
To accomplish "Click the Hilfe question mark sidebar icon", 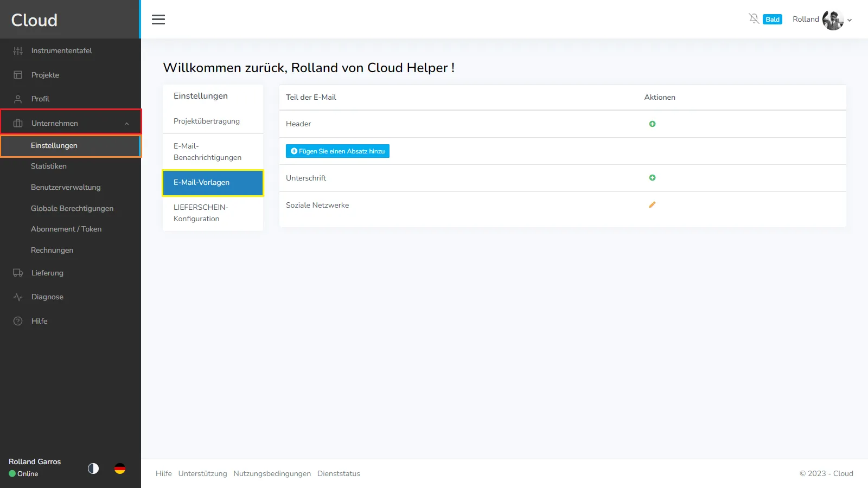I will pos(18,321).
